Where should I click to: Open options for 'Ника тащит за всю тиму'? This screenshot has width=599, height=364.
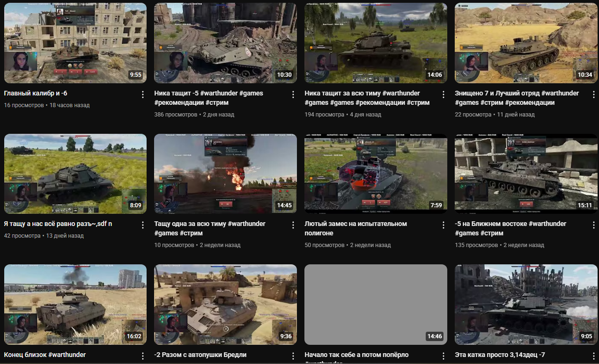[444, 95]
